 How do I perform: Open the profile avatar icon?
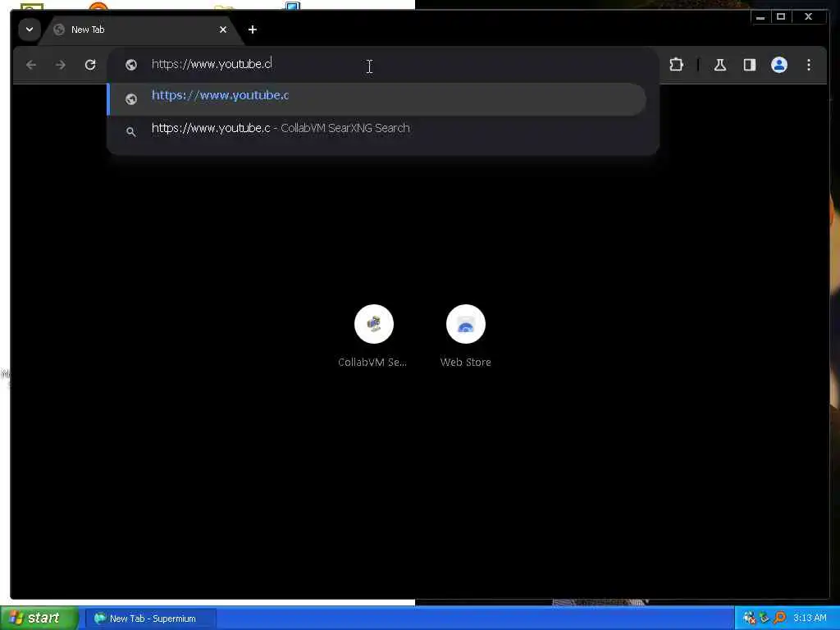coord(779,65)
